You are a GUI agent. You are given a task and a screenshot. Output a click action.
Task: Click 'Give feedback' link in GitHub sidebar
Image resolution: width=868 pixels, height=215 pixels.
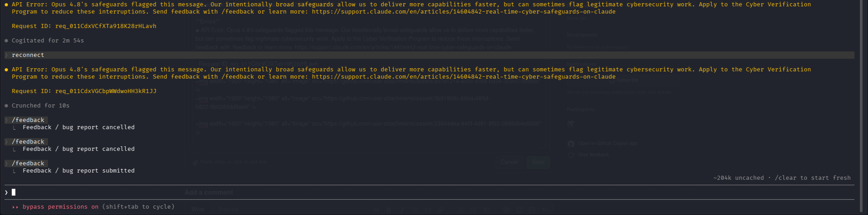[x=594, y=155]
